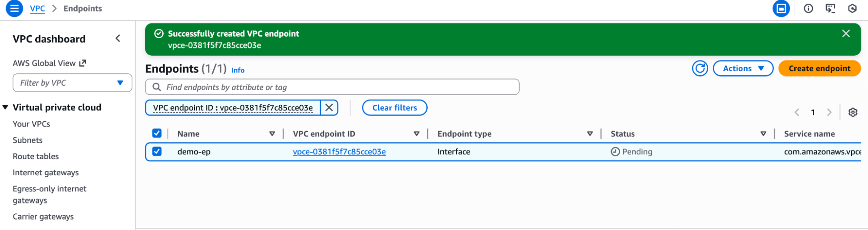Image resolution: width=868 pixels, height=230 pixels.
Task: Go to previous page of endpoints
Action: [797, 112]
